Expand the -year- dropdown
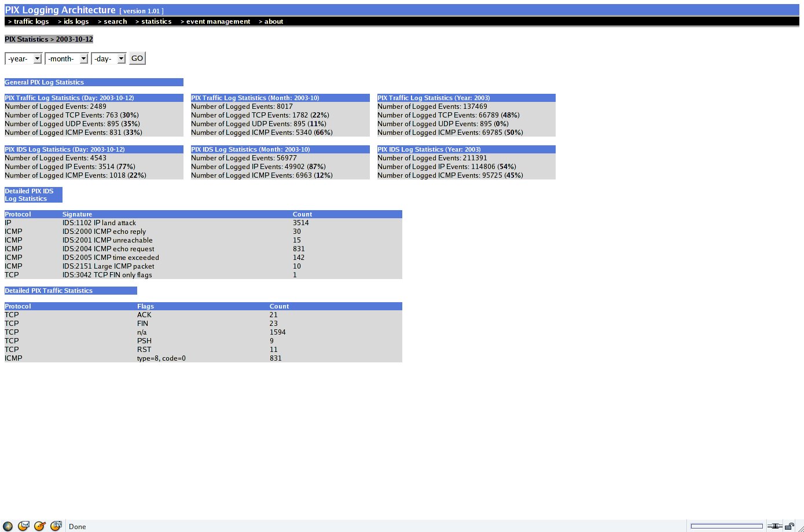This screenshot has width=804, height=532. (x=23, y=58)
